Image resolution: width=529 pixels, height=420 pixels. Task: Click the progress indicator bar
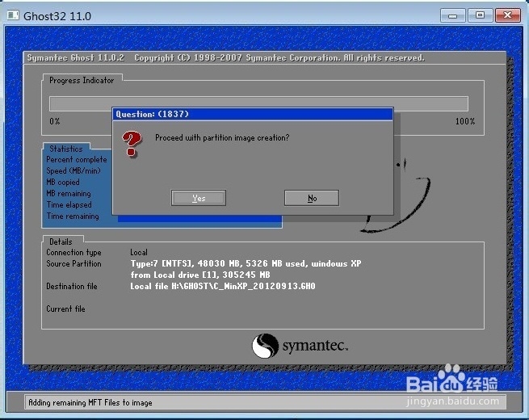click(x=258, y=103)
